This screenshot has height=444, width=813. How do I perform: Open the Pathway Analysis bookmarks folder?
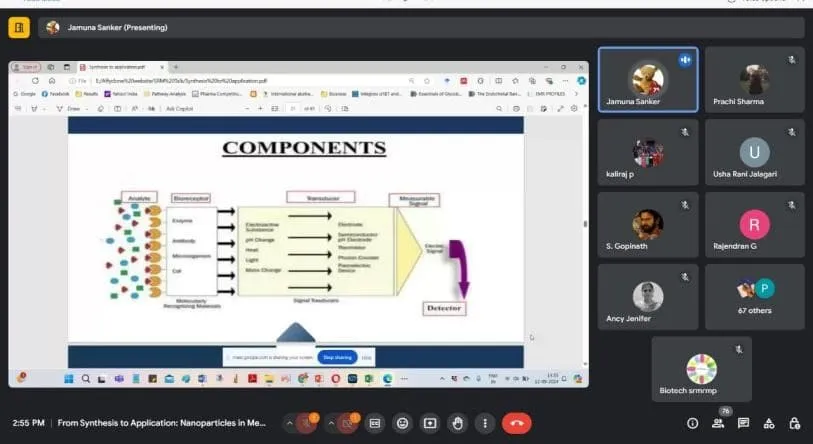coord(165,94)
